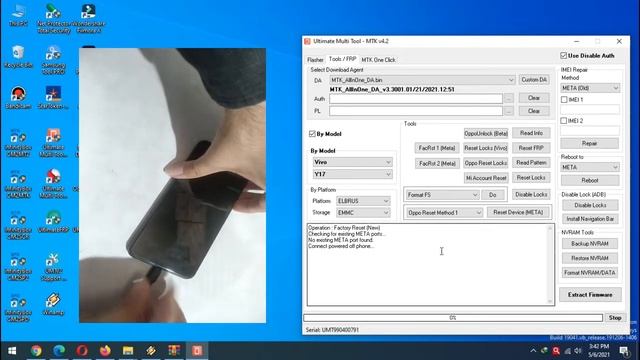
Task: Click the browse button next to PL field
Action: (x=509, y=111)
